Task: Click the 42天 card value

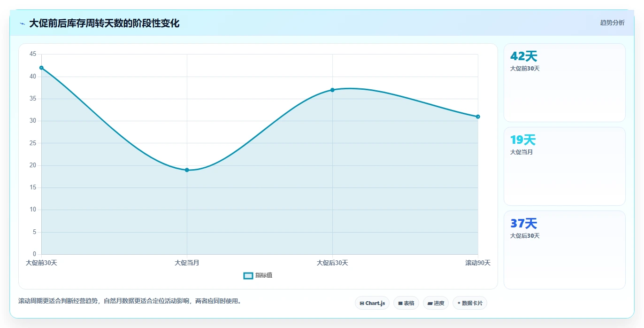Action: click(523, 56)
